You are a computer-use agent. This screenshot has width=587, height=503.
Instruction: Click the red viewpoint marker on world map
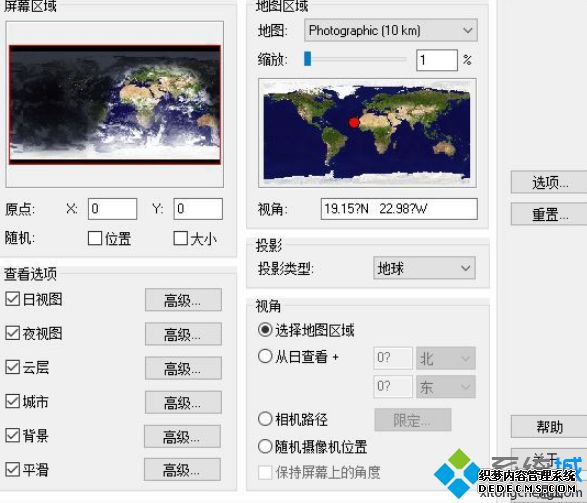[x=353, y=122]
